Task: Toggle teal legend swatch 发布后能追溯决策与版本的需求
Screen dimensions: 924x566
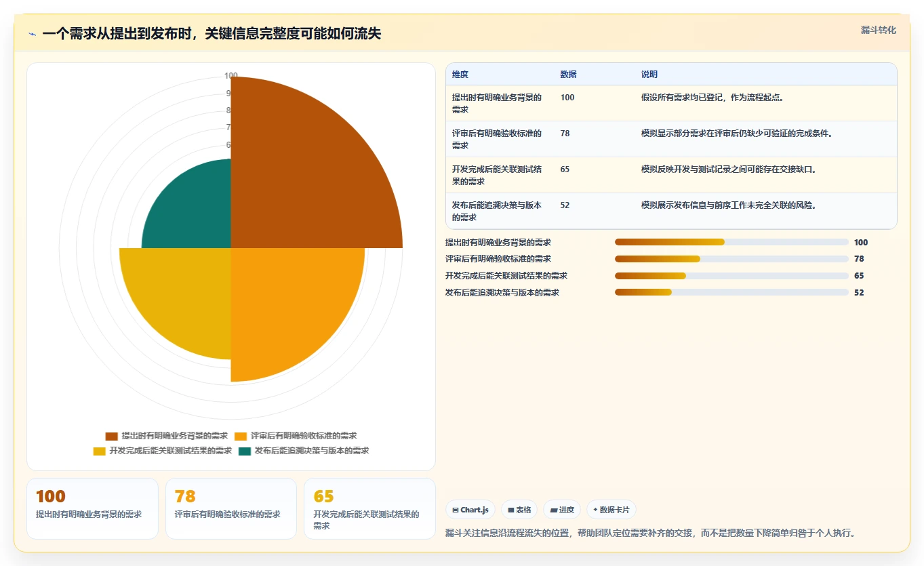Action: point(245,451)
